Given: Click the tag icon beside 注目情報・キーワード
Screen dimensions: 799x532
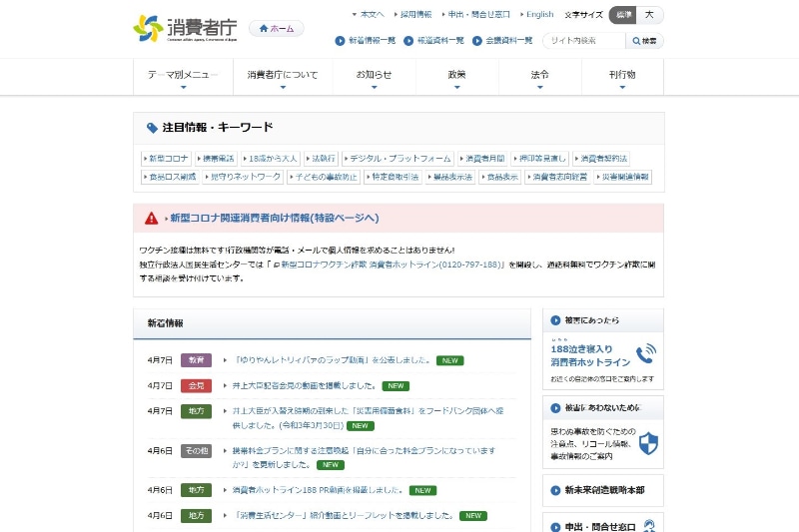Looking at the screenshot, I should coord(152,128).
